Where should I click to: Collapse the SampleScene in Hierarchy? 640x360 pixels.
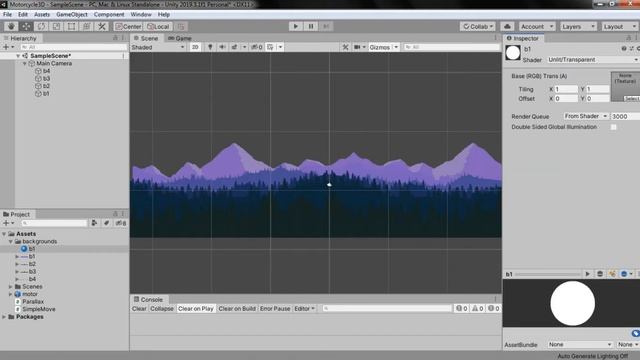[18, 56]
